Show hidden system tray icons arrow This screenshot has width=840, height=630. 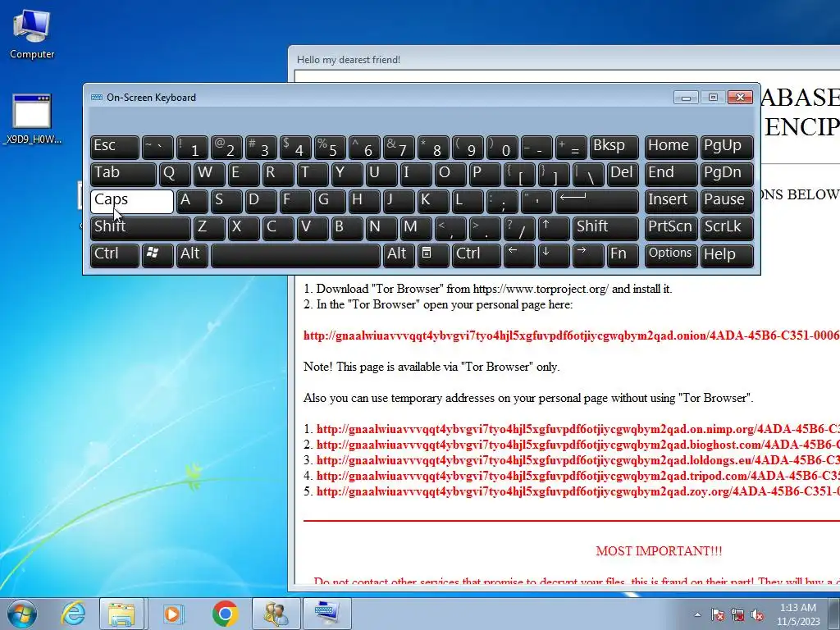pos(697,614)
